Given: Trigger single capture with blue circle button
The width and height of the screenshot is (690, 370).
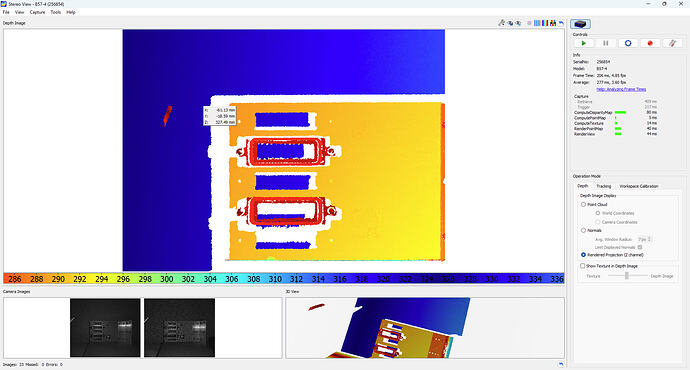Looking at the screenshot, I should (628, 43).
